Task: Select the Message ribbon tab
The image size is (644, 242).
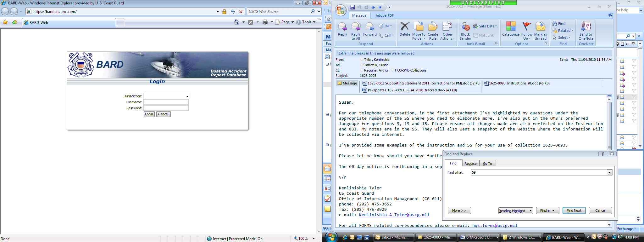Action: coord(359,15)
